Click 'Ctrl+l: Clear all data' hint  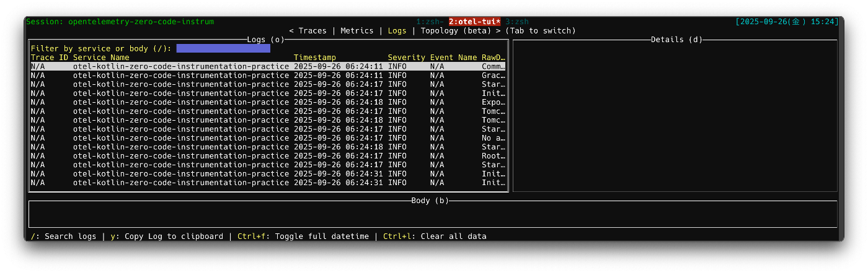tap(435, 236)
